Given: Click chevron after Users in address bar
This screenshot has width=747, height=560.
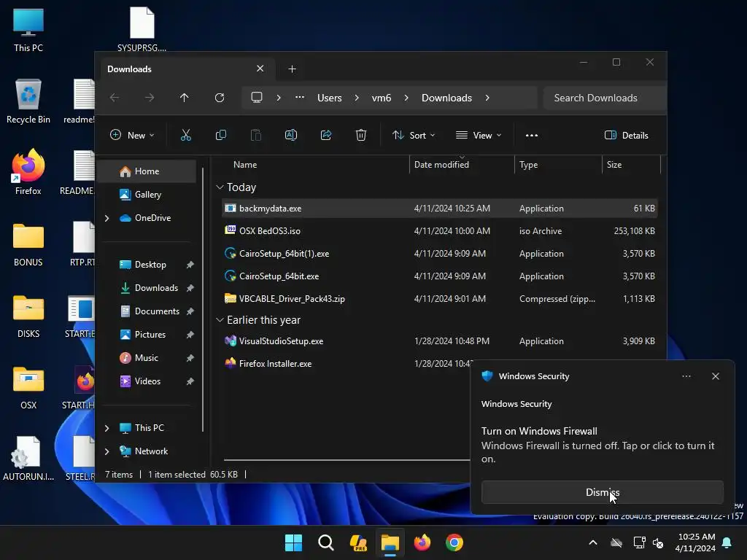Looking at the screenshot, I should pos(357,98).
